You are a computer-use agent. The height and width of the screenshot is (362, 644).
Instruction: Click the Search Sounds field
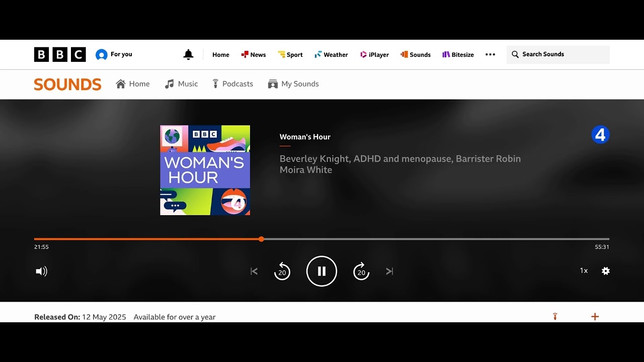558,54
